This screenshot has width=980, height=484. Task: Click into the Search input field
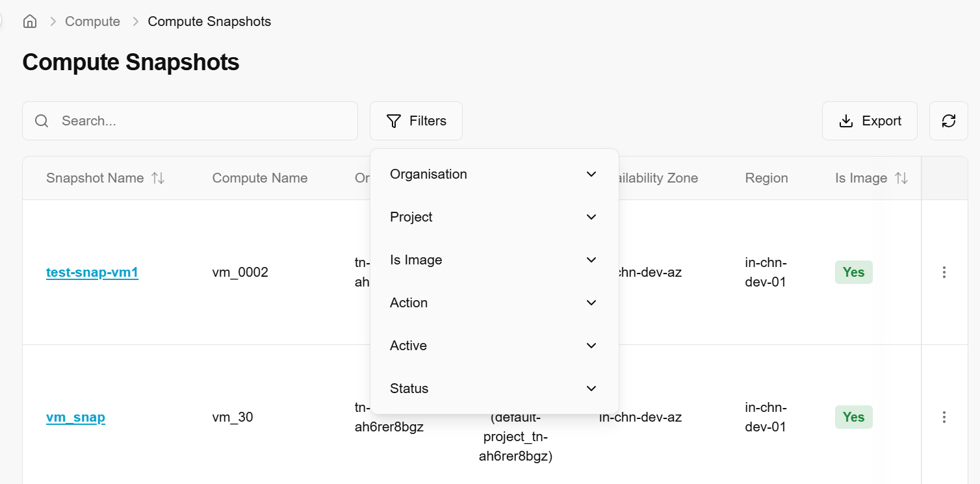[201, 121]
